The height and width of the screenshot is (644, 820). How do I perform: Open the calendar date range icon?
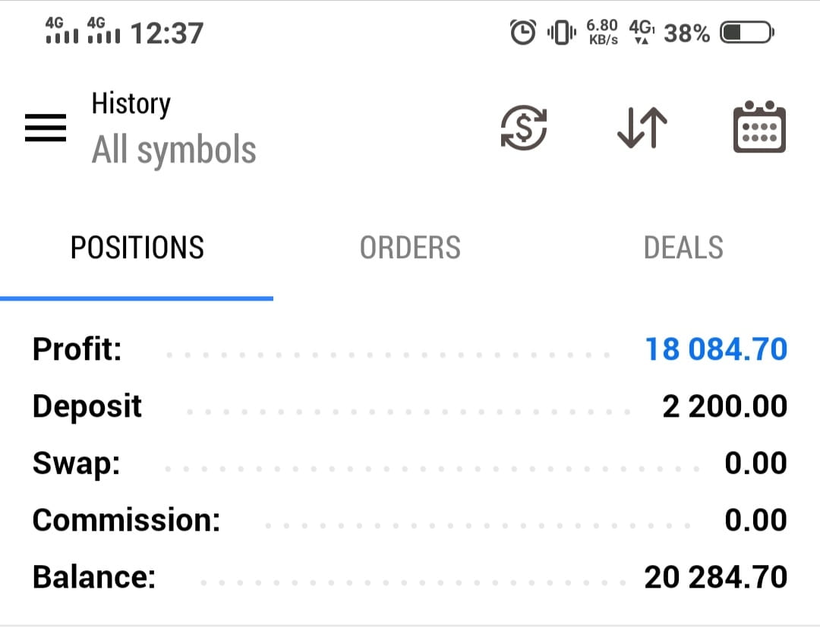[759, 127]
